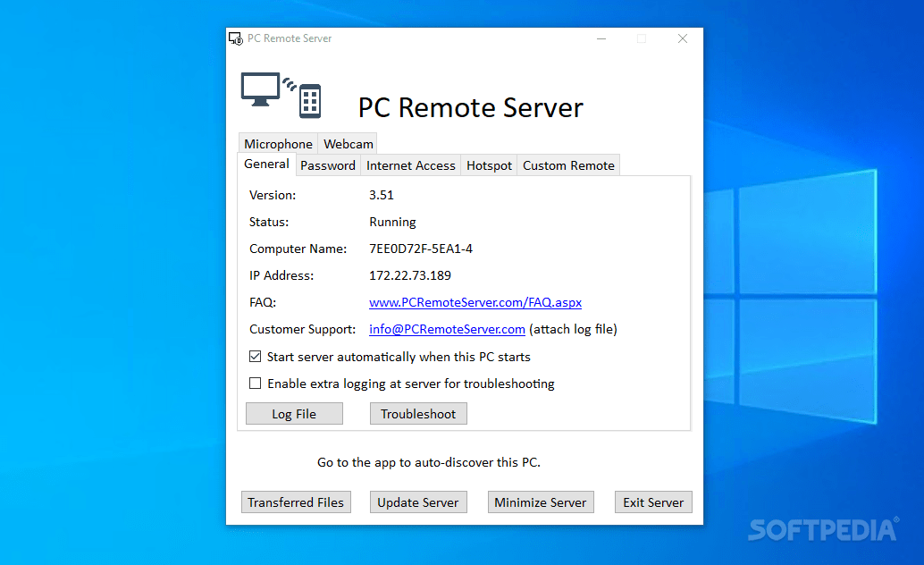Image resolution: width=924 pixels, height=565 pixels.
Task: Open the FAQ link www.PCRemoteServer.com/FAQ.aspx
Action: (x=475, y=302)
